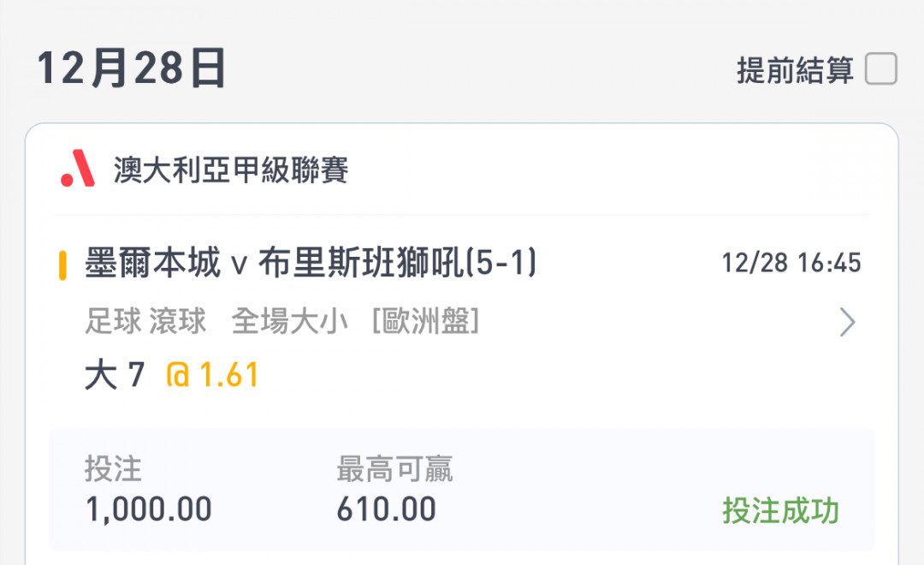Click the 提前結算 label text

(795, 70)
